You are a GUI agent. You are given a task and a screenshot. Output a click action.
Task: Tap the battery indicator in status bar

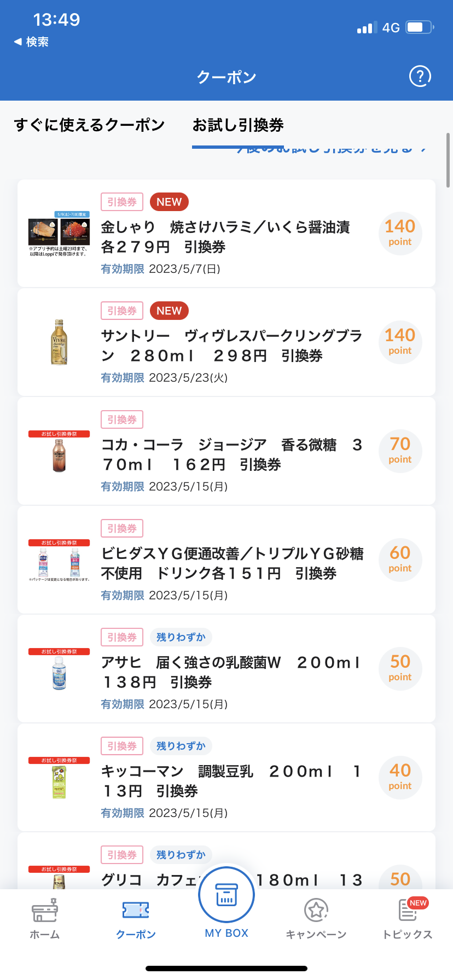tap(420, 27)
